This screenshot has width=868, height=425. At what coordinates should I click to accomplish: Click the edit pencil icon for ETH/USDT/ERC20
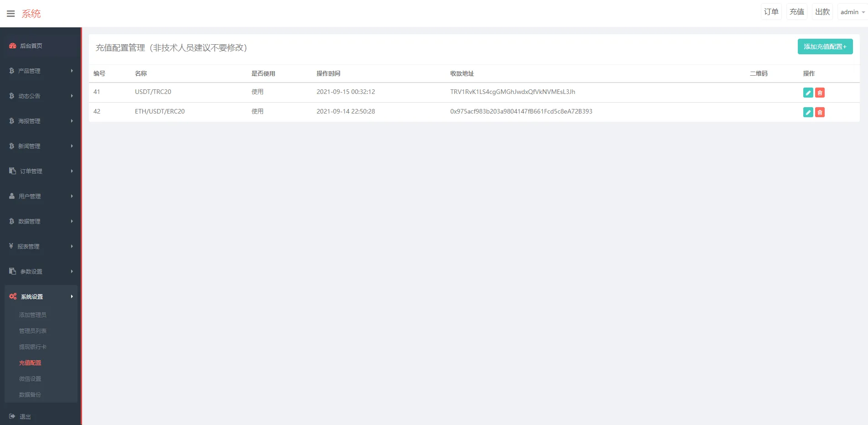click(x=807, y=112)
